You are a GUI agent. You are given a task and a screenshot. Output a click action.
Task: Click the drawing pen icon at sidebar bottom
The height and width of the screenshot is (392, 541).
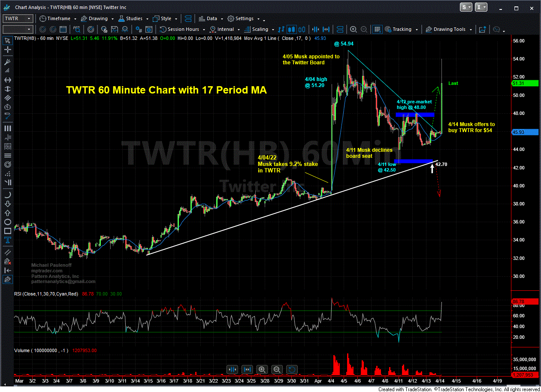7,280
